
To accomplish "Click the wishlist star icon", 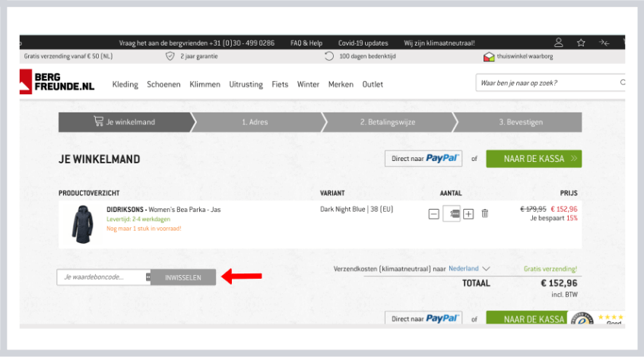I will 581,43.
